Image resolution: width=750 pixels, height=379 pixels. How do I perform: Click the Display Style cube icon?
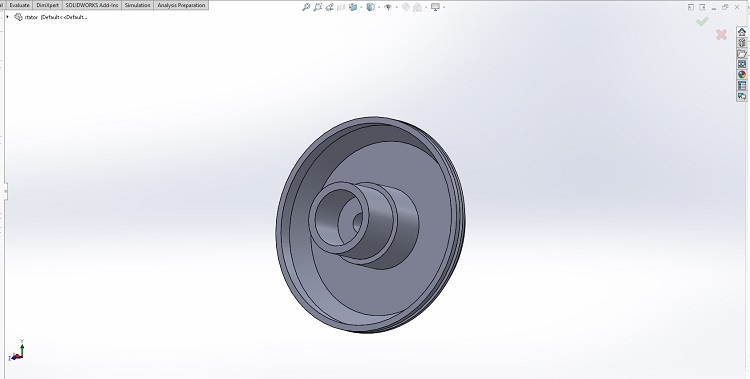click(371, 7)
